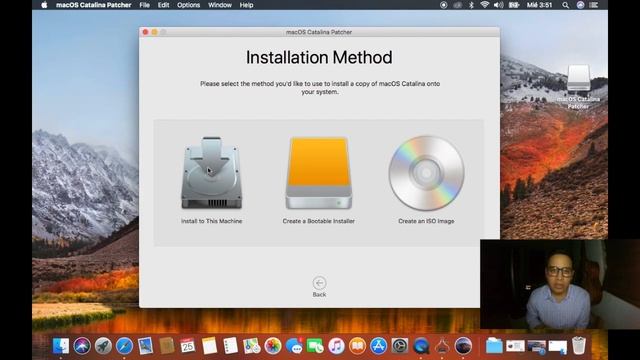Click the clock showing 3:51

(539, 5)
